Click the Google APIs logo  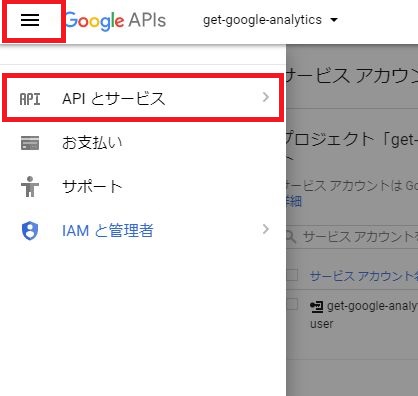[x=115, y=21]
